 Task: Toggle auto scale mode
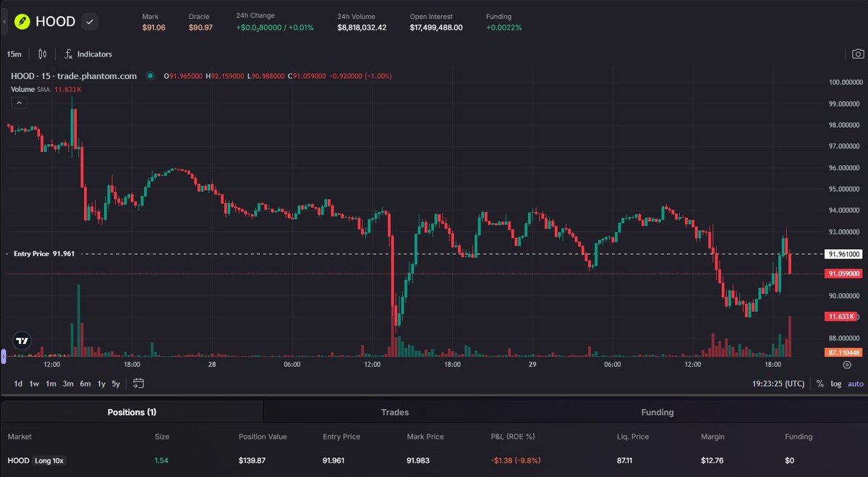click(855, 384)
